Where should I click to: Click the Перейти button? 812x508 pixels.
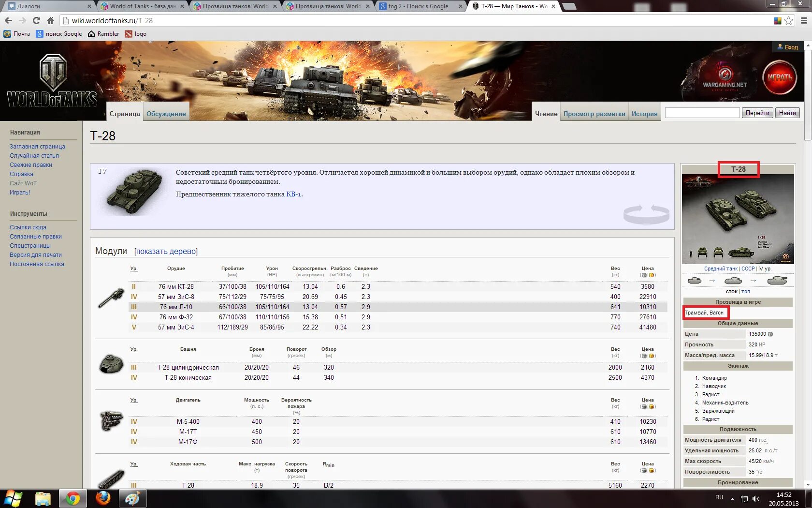tap(757, 113)
